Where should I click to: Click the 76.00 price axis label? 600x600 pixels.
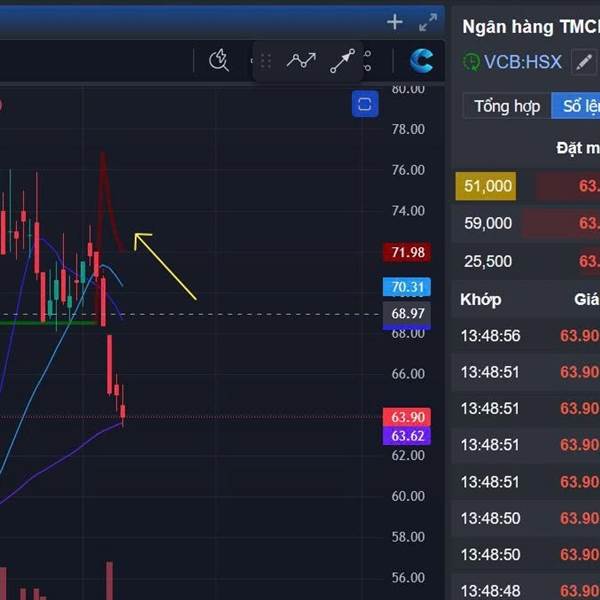click(x=408, y=170)
